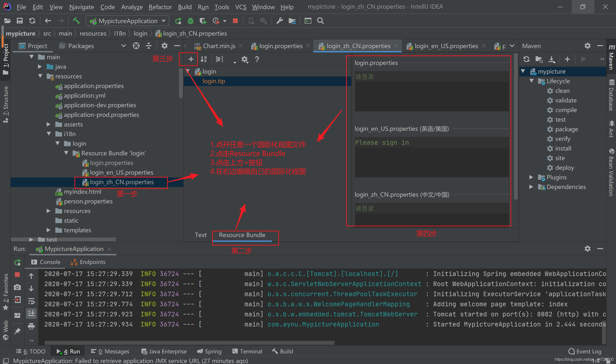
Task: Open the MypictureApplication run configuration dropdown
Action: (164, 21)
